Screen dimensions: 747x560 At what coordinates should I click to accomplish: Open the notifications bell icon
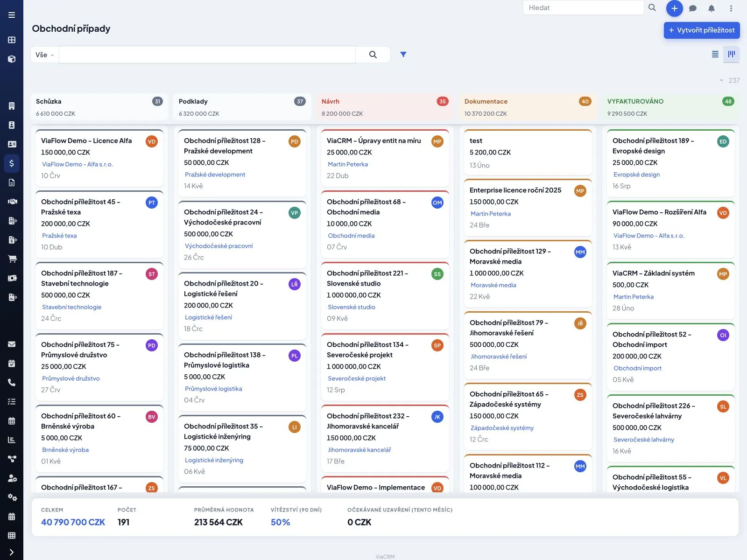pyautogui.click(x=712, y=8)
